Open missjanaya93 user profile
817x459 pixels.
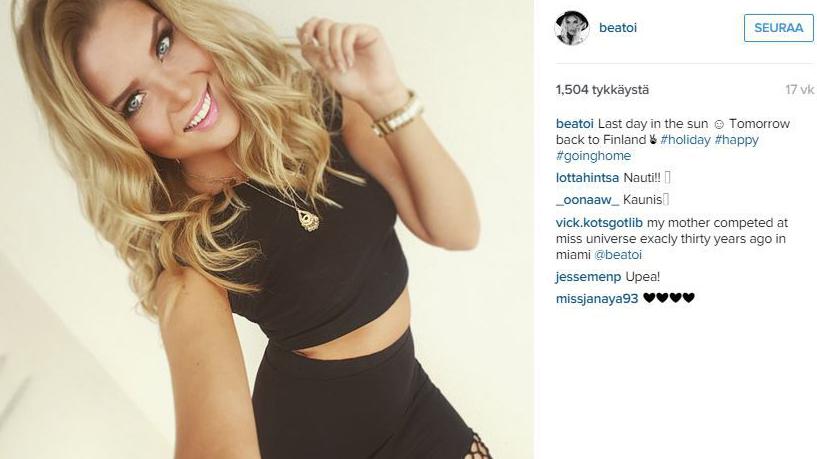[597, 299]
